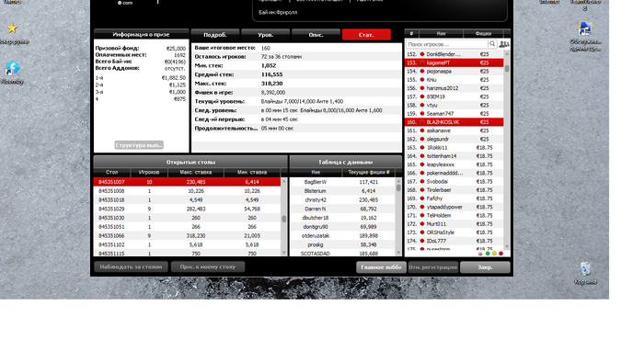Switch to the Опис. tab
Viewport: 644px width, 362px height.
316,35
